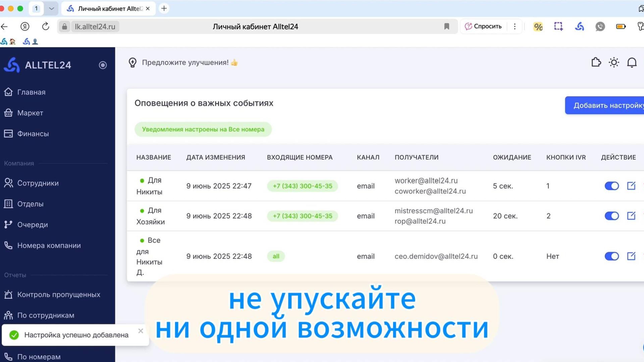
Task: Click Спросить assistant button
Action: point(483,26)
